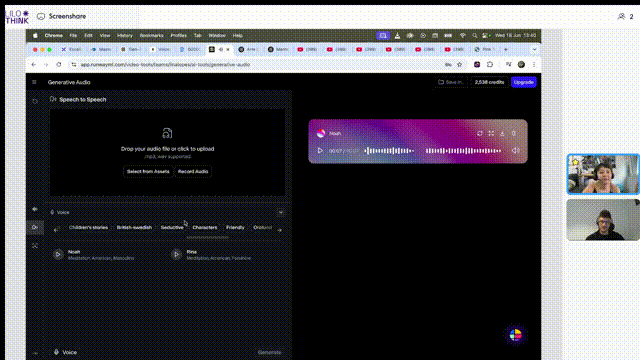640x360 pixels.
Task: Open Chrome three-dot menu
Action: pos(534,64)
